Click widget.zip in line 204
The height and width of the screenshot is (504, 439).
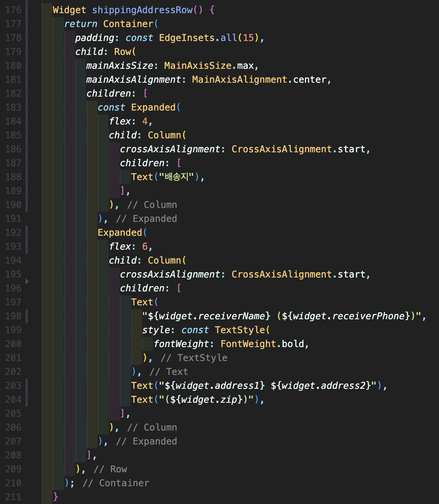(209, 400)
